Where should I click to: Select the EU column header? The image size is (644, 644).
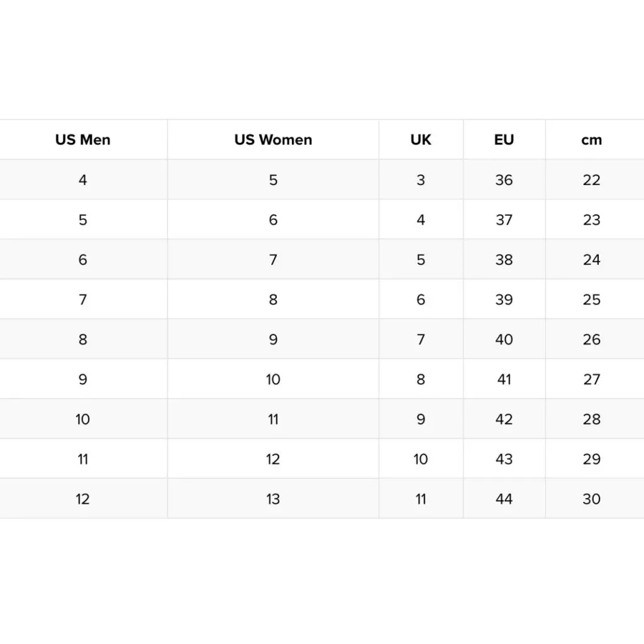coord(504,140)
